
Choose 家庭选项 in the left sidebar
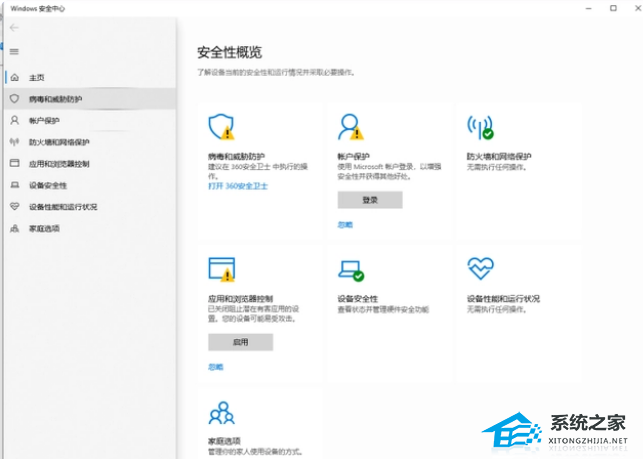tap(44, 229)
